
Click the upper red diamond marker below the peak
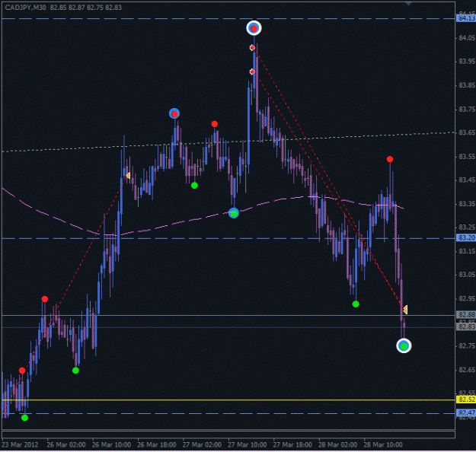click(252, 48)
